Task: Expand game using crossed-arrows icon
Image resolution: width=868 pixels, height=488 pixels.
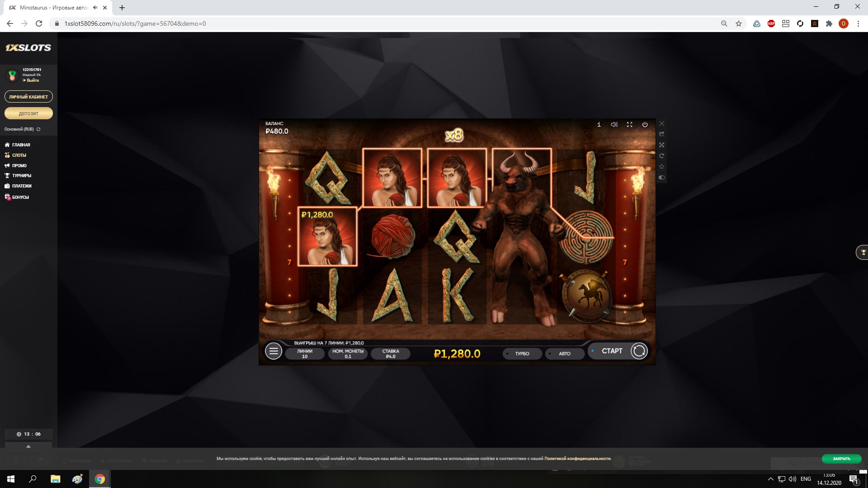Action: (662, 145)
